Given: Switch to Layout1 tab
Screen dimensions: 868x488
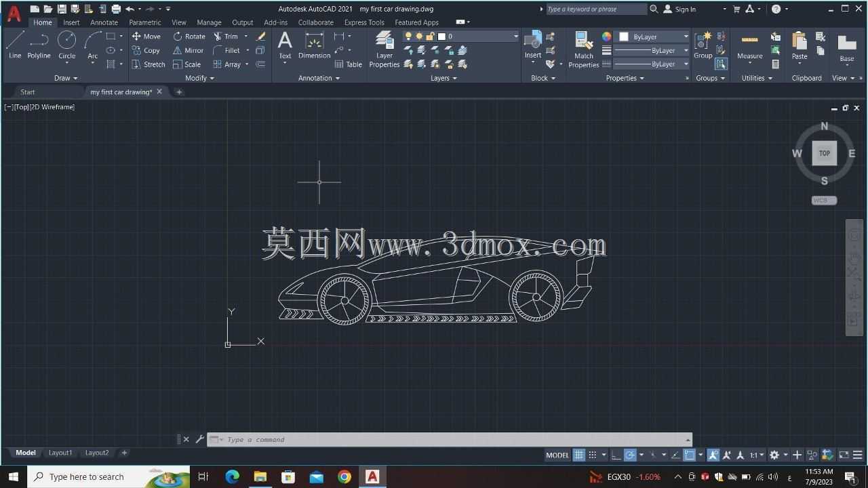Looking at the screenshot, I should click(x=60, y=453).
